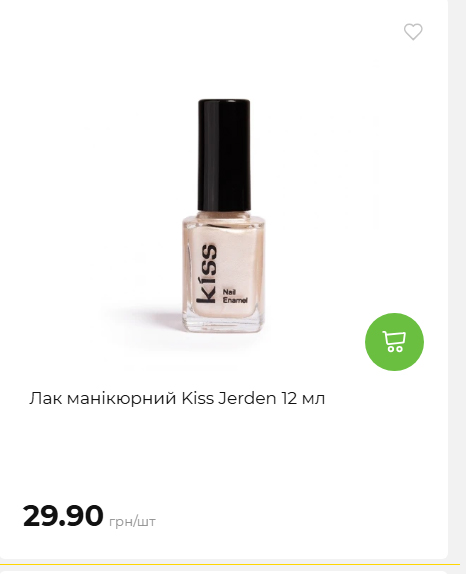Click the Nail Enamel label on bottle

[235, 296]
